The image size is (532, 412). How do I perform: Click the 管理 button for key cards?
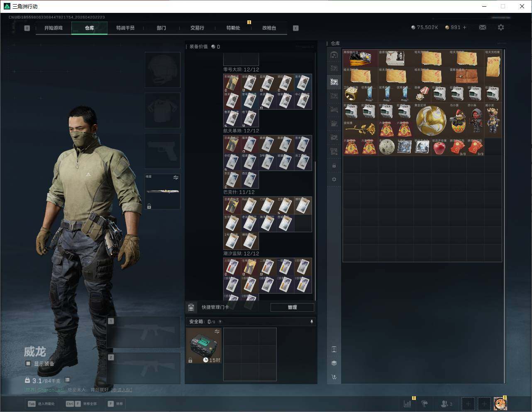[x=292, y=307]
